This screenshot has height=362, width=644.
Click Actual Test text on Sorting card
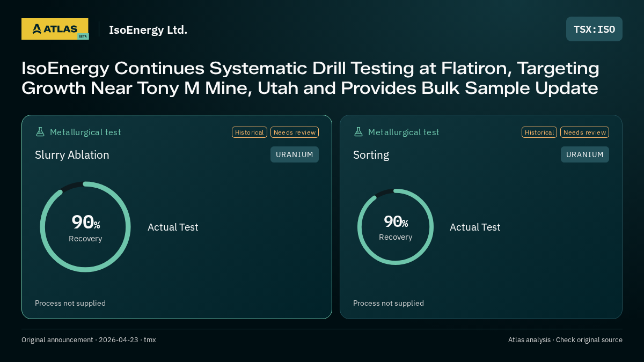click(x=475, y=227)
